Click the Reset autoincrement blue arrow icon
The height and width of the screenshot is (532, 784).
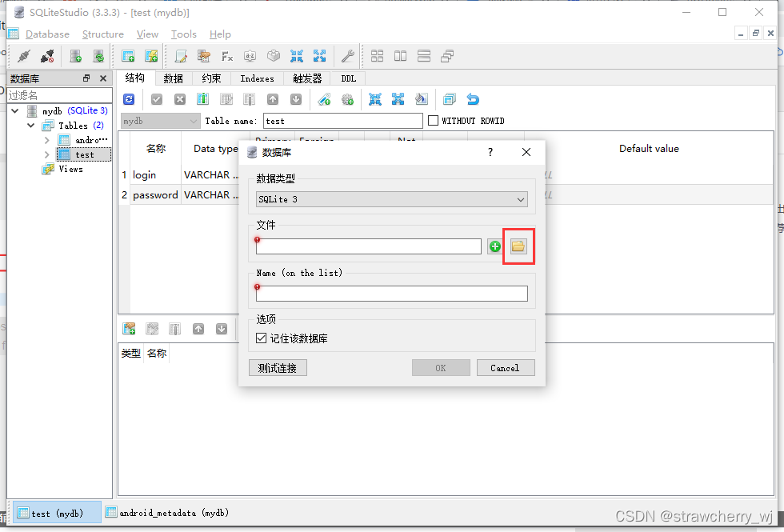tap(473, 99)
